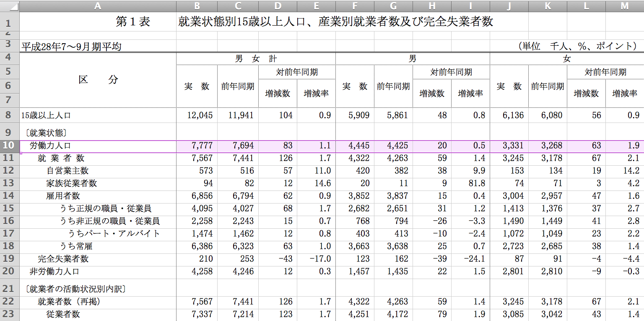Select row 19 by its number
The width and height of the screenshot is (644, 321).
pyautogui.click(x=10, y=259)
